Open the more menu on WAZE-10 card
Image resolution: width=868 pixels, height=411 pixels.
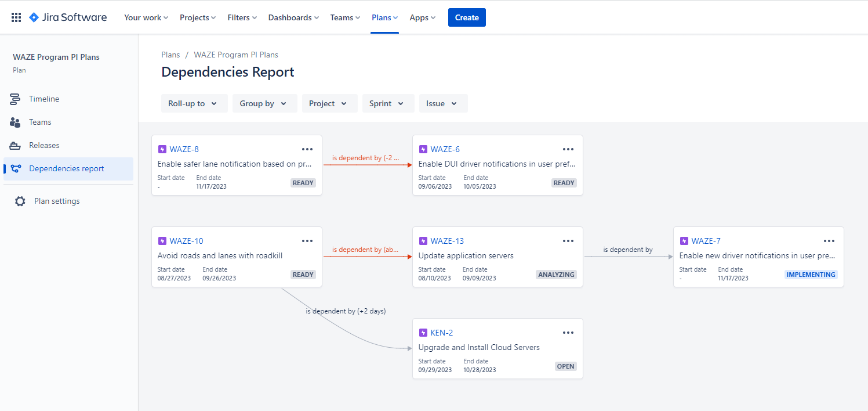click(x=307, y=241)
